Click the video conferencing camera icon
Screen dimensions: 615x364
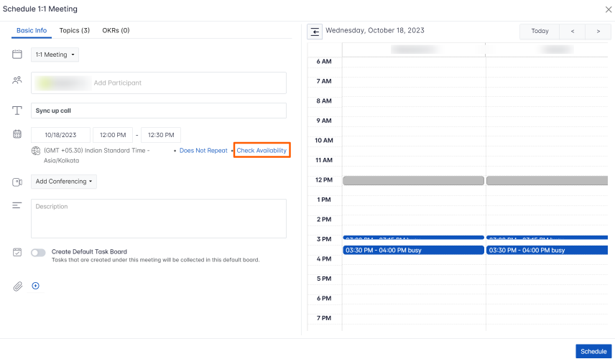click(17, 182)
